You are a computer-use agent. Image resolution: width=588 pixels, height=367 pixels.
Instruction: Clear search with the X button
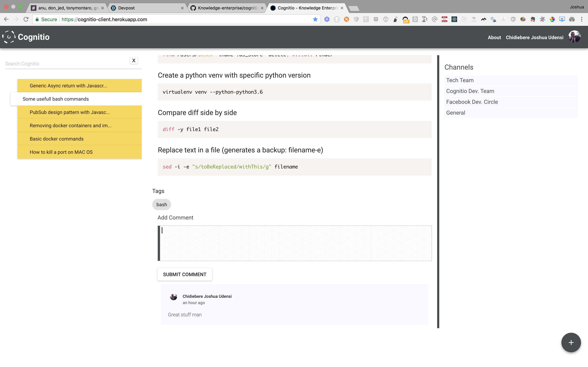click(x=134, y=61)
